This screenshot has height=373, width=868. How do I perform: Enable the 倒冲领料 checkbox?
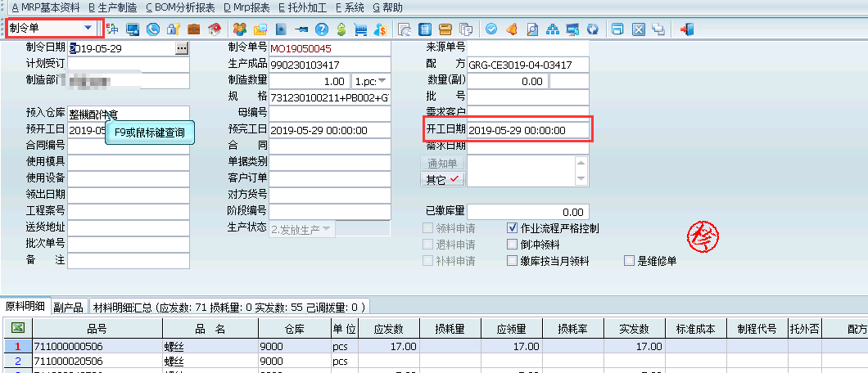[x=512, y=245]
